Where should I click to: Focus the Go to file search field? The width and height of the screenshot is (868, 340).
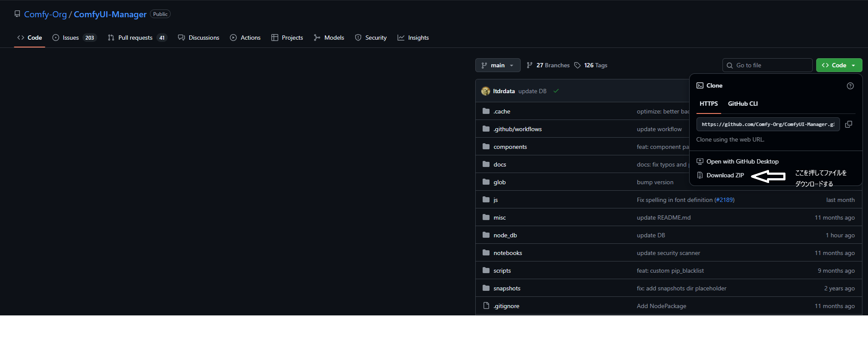click(767, 65)
